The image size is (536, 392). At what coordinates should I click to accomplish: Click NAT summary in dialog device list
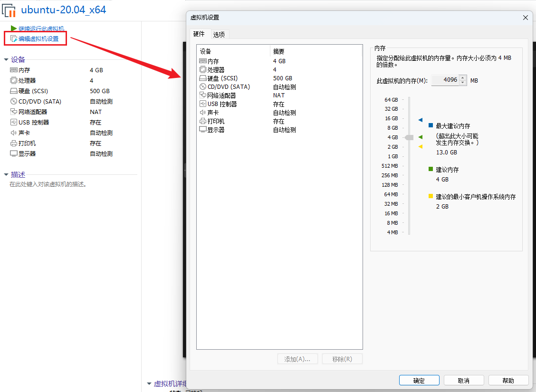click(x=278, y=96)
